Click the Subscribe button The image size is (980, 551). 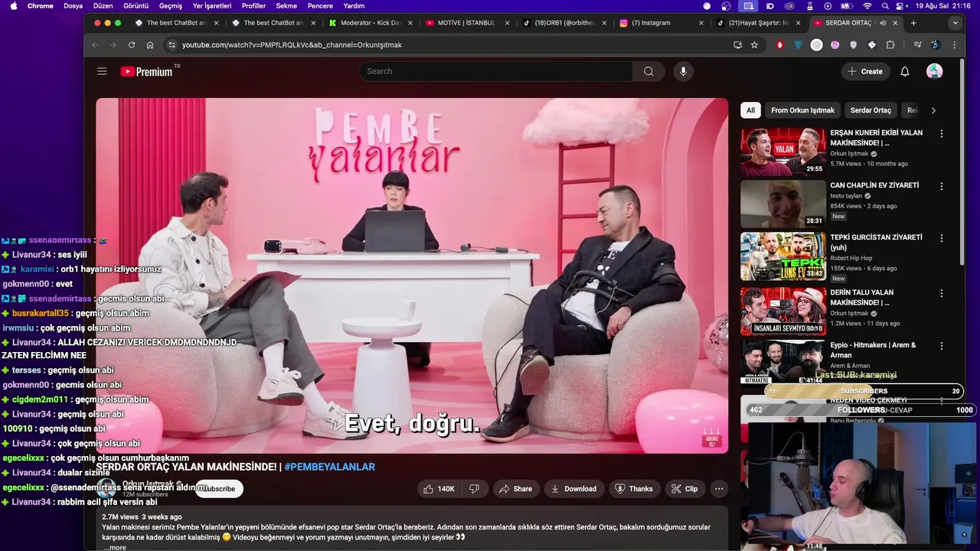(x=219, y=488)
